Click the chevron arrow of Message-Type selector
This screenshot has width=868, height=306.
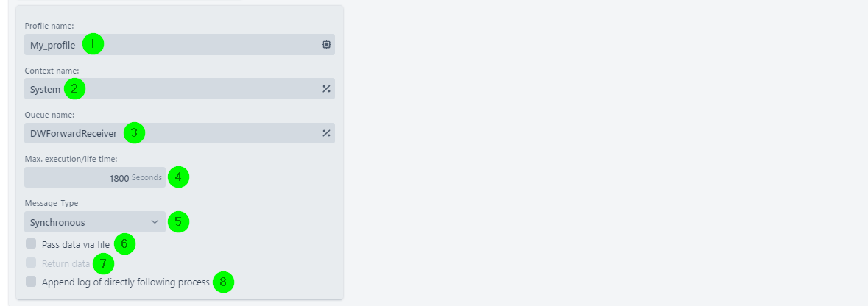tap(155, 222)
